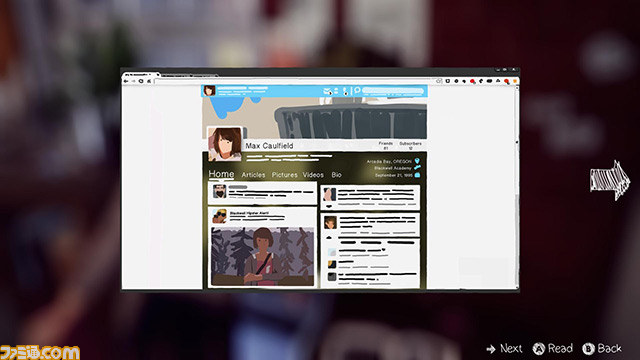The height and width of the screenshot is (360, 640).
Task: Open the messages envelope icon
Action: pyautogui.click(x=327, y=91)
